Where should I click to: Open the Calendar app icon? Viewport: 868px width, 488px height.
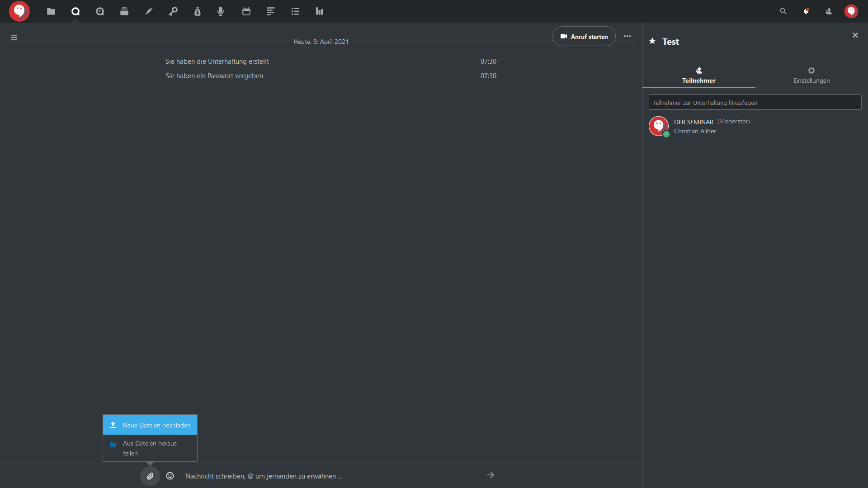pos(246,11)
